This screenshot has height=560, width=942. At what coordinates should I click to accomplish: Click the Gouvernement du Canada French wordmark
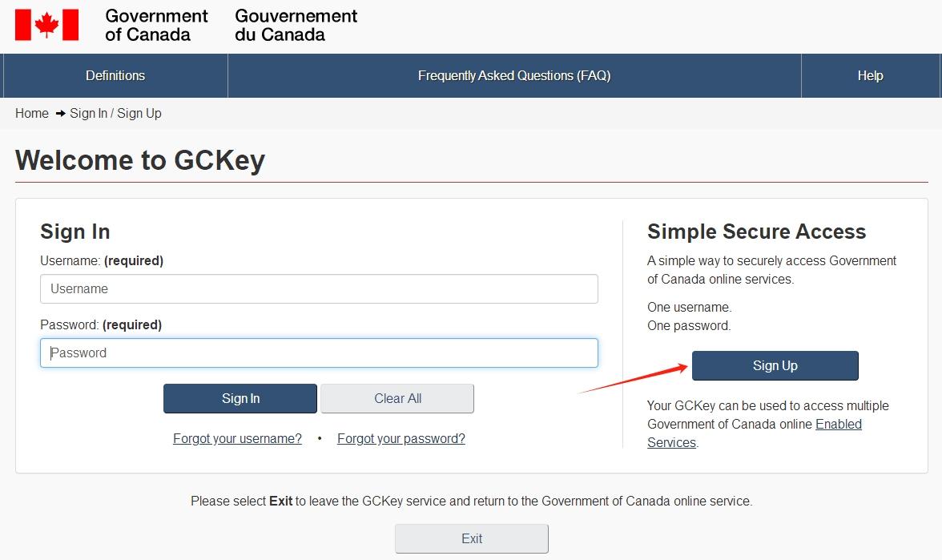pyautogui.click(x=296, y=25)
